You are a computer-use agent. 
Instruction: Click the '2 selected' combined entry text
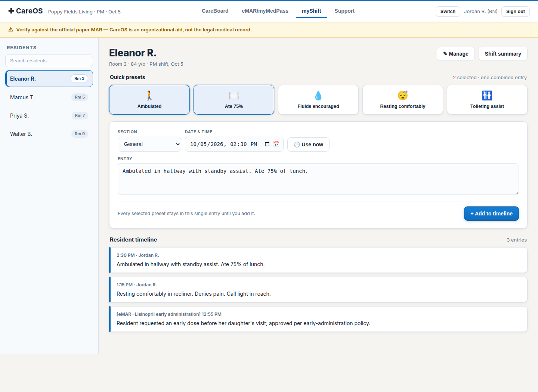pyautogui.click(x=490, y=78)
